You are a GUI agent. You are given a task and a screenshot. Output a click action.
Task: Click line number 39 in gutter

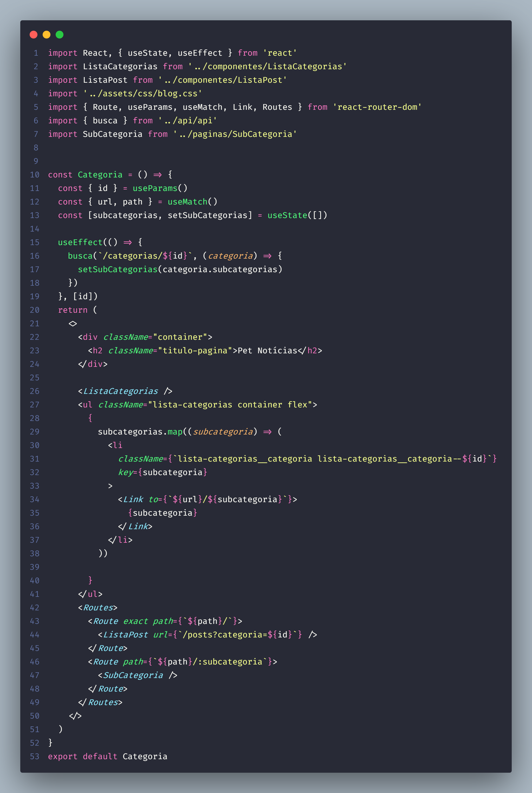click(x=35, y=567)
